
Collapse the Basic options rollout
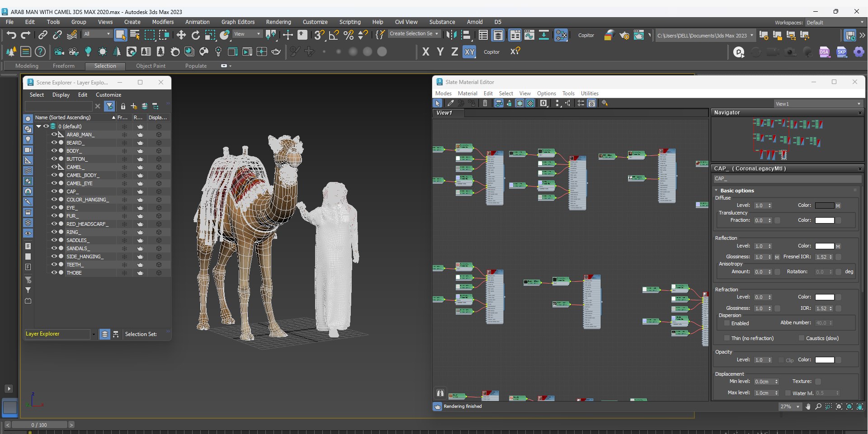716,191
